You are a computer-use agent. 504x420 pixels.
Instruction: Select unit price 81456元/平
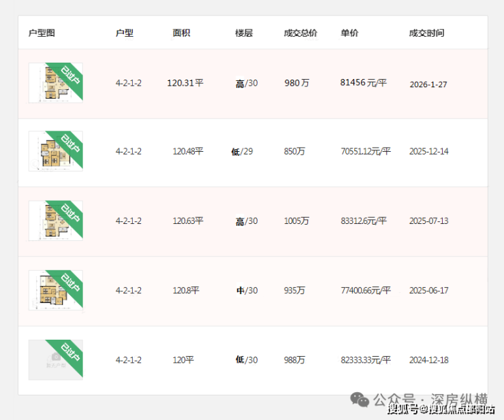tap(364, 82)
